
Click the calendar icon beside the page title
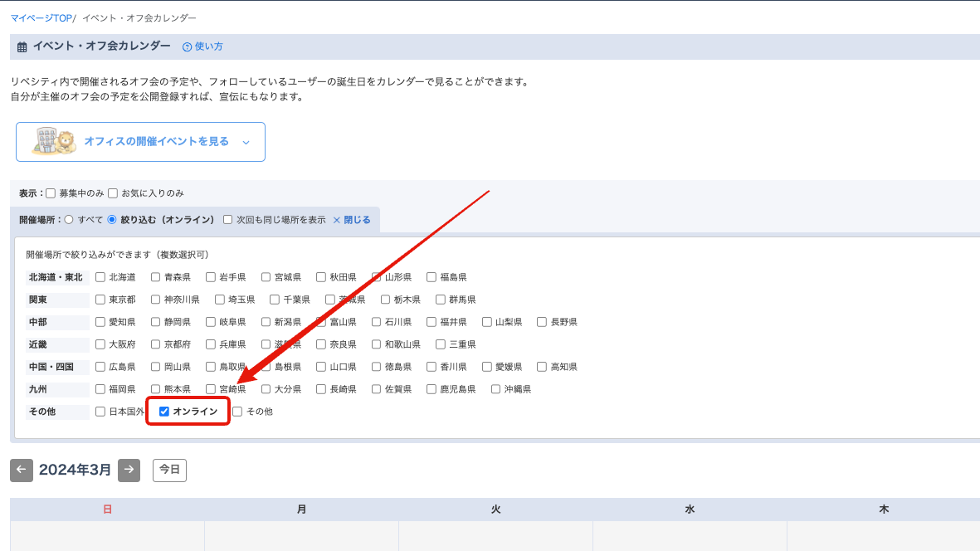pos(22,47)
